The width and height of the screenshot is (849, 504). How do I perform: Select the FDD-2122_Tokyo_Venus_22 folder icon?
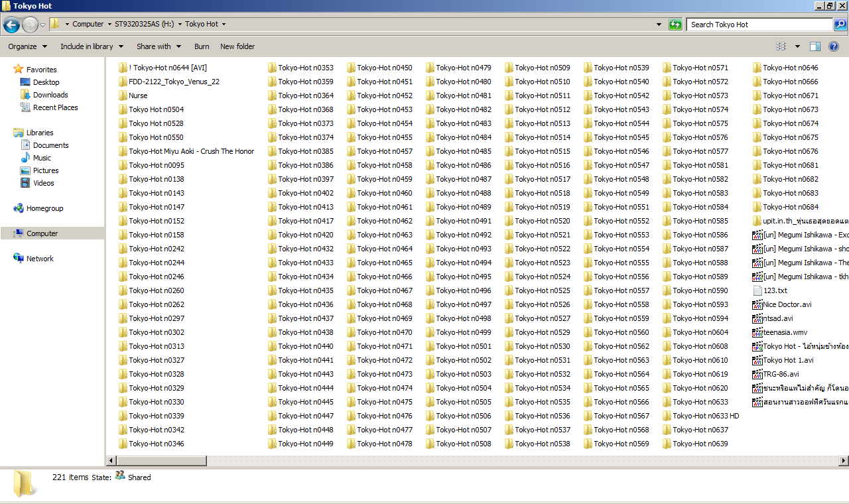click(123, 82)
